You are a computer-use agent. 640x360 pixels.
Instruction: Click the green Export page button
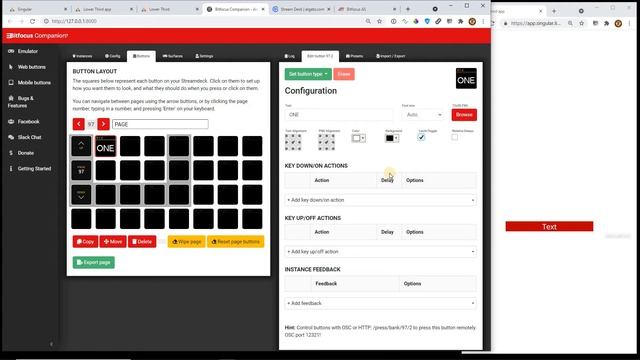(94, 262)
